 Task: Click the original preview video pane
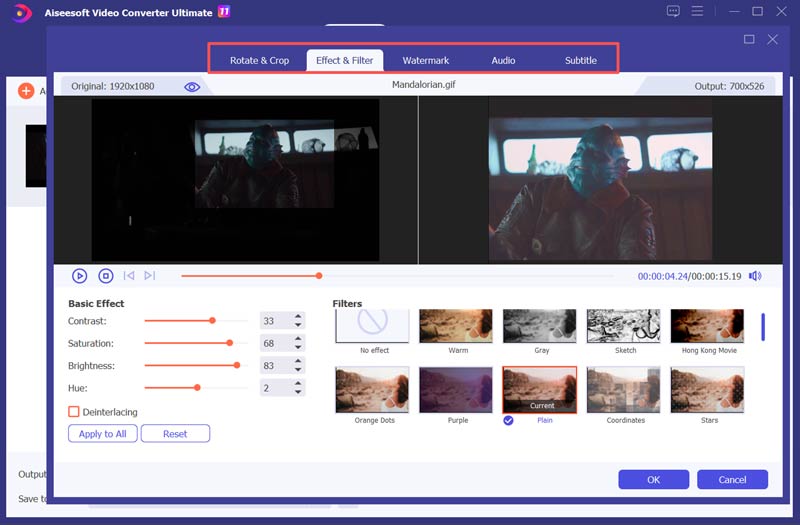click(236, 180)
